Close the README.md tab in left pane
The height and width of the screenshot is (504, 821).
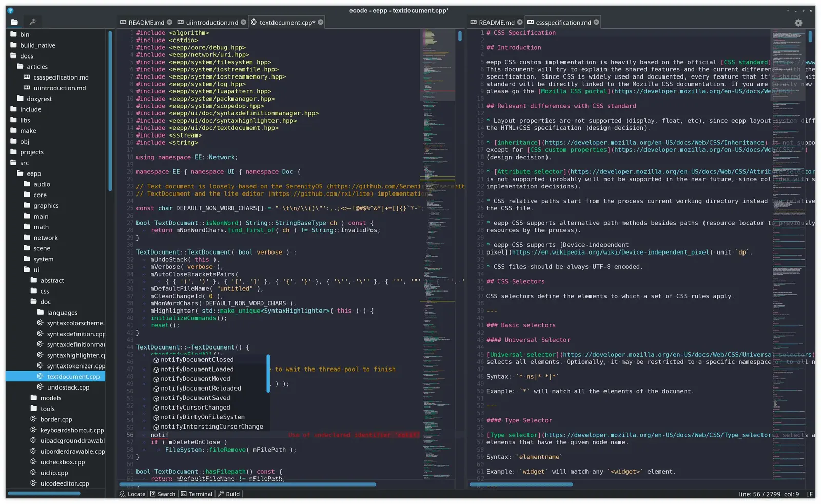click(170, 22)
